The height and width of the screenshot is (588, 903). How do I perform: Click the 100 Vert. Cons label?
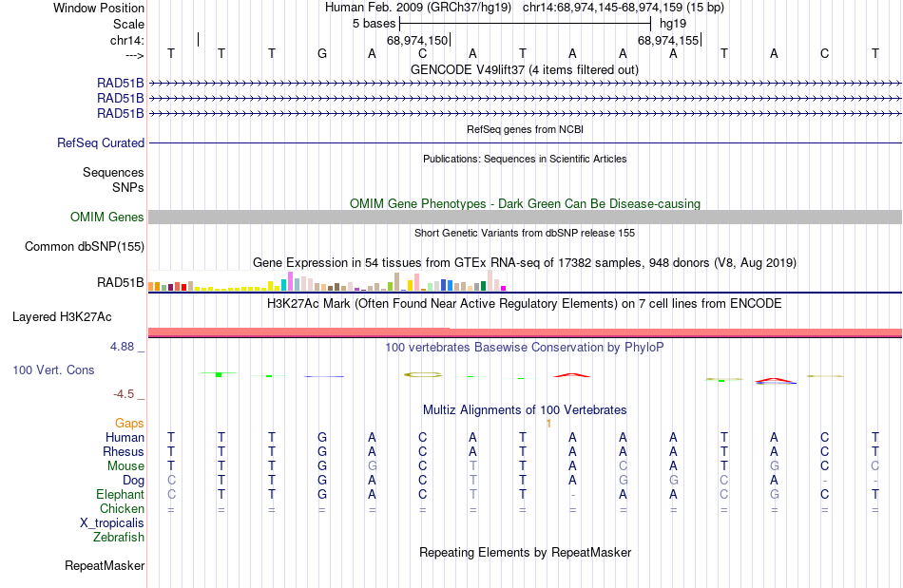(x=53, y=370)
